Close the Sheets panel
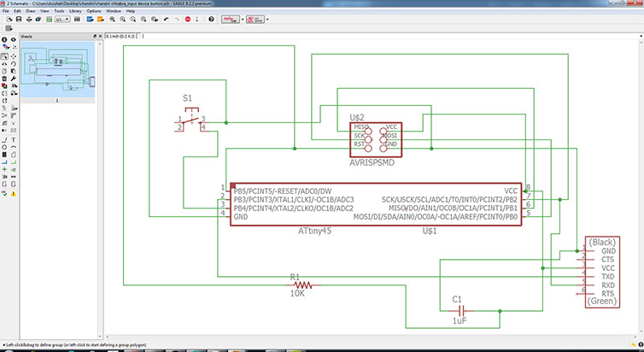Image resolution: width=644 pixels, height=352 pixels. 99,37
